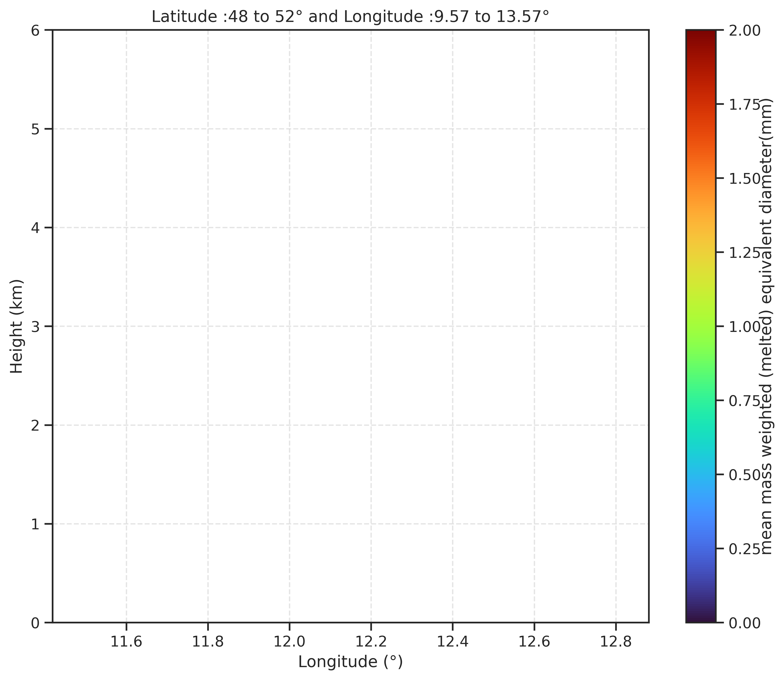Click the Height (km) axis label
Viewport: 784px width, 680px height.
click(17, 326)
